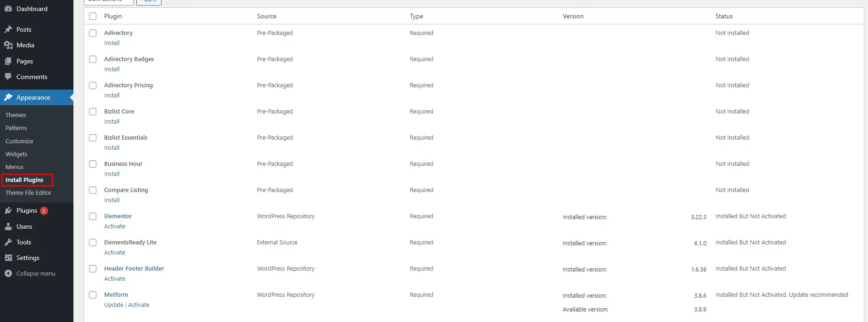The image size is (868, 322).
Task: Install the Bizlist Core plugin
Action: (x=112, y=121)
